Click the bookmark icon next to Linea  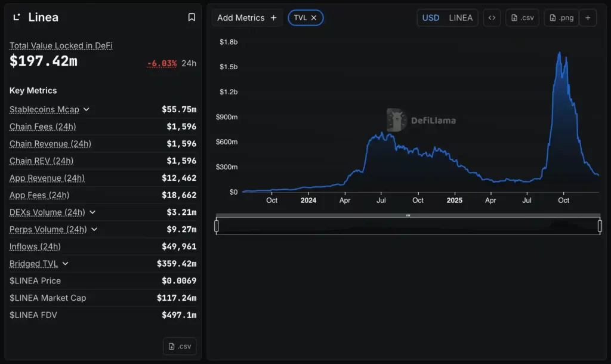pyautogui.click(x=192, y=17)
